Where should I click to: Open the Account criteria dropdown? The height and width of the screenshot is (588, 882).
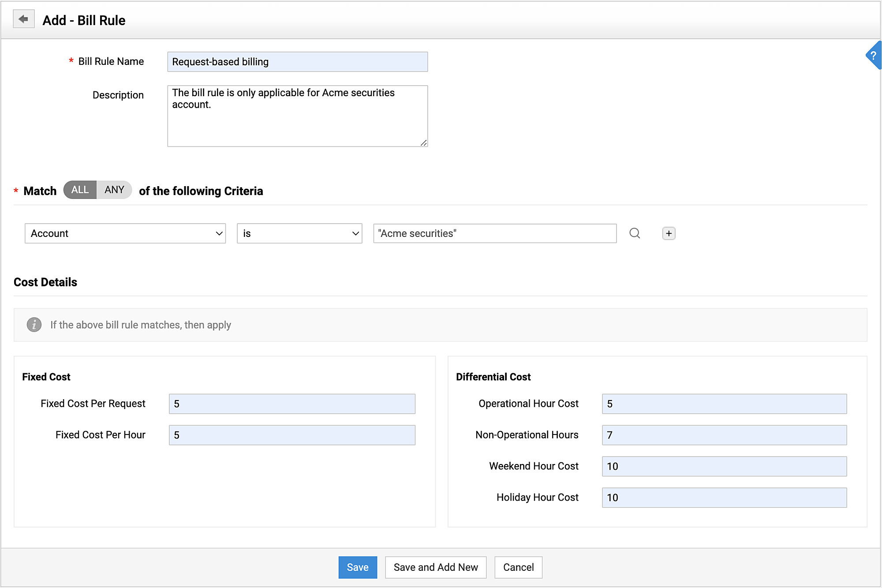point(125,233)
